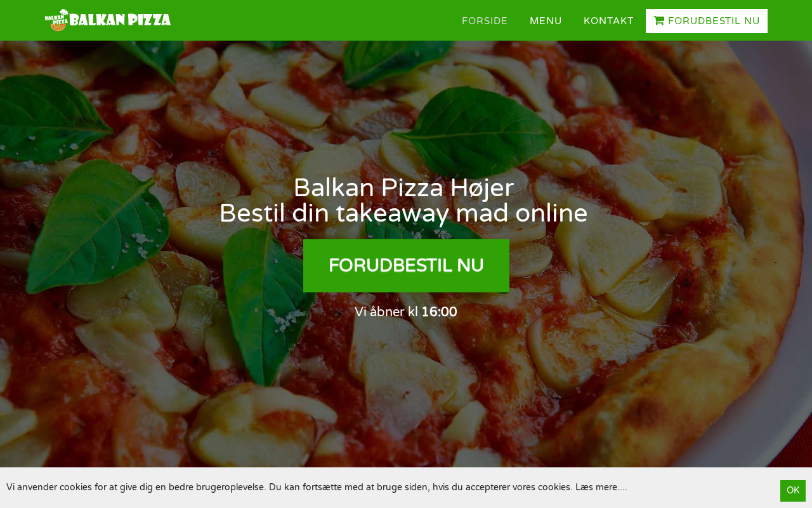The height and width of the screenshot is (508, 812).
Task: Open the MENU navigation item
Action: (x=546, y=21)
